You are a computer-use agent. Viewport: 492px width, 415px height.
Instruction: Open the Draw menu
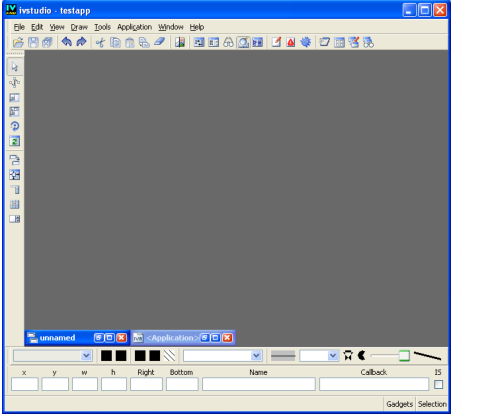pos(79,27)
